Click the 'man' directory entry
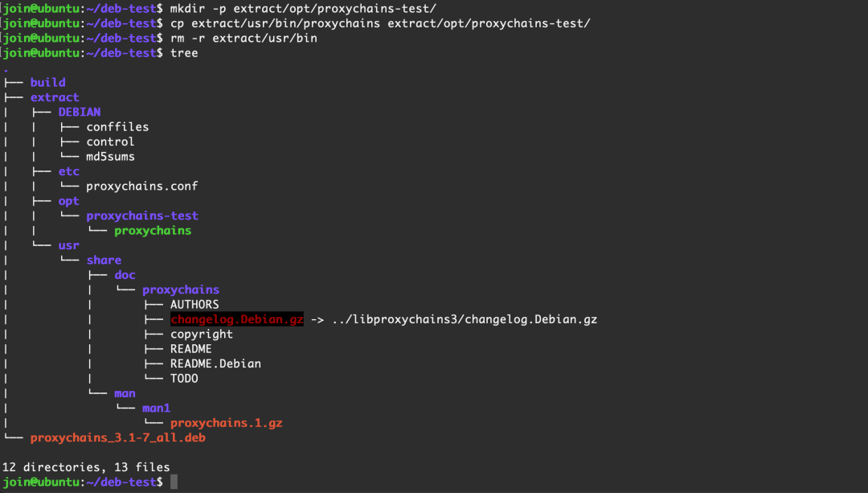This screenshot has height=493, width=868. point(125,393)
